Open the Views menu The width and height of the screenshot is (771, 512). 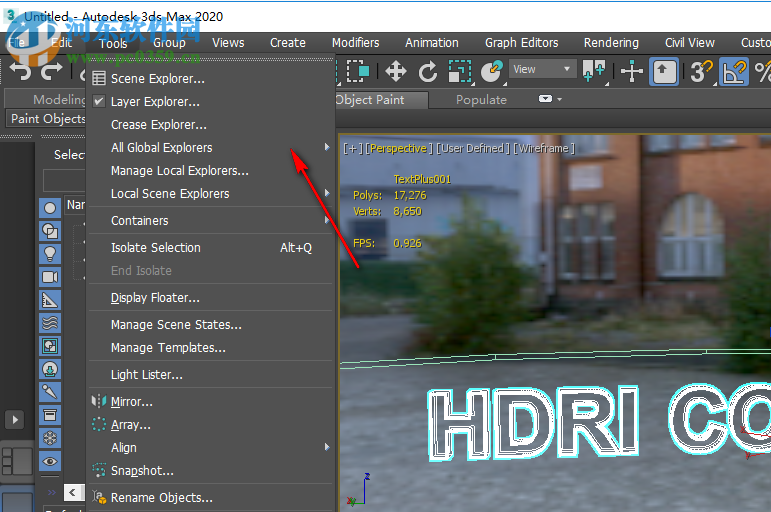(228, 43)
